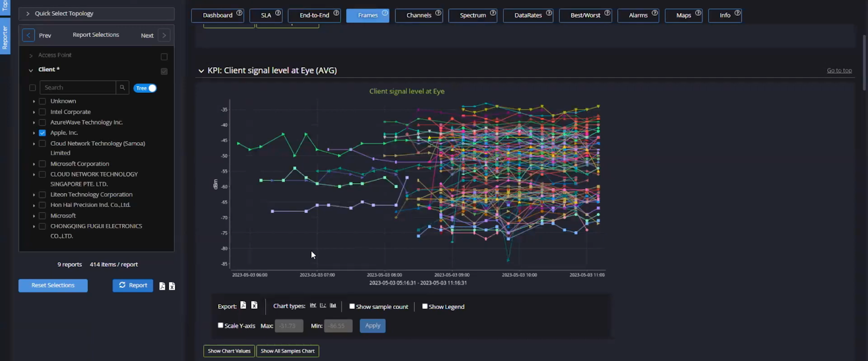
Task: Export the chart as Excel file
Action: pos(254,306)
